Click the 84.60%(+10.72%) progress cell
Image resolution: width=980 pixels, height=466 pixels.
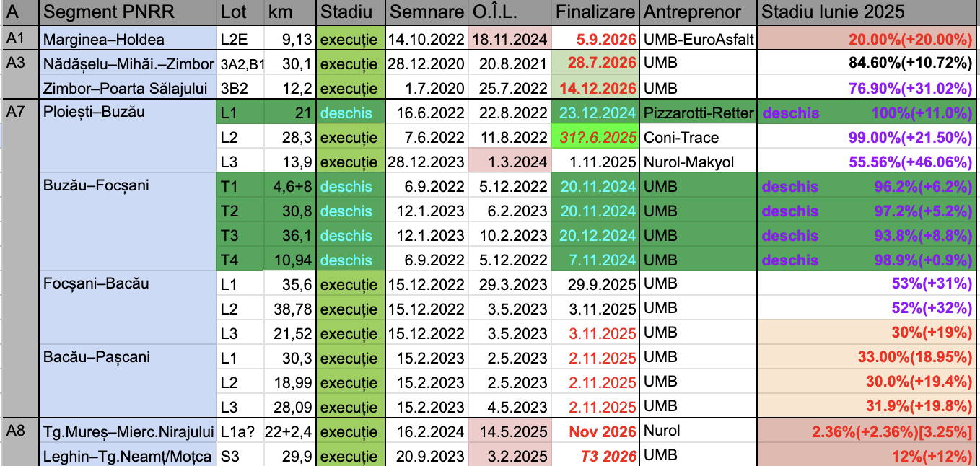[x=867, y=63]
